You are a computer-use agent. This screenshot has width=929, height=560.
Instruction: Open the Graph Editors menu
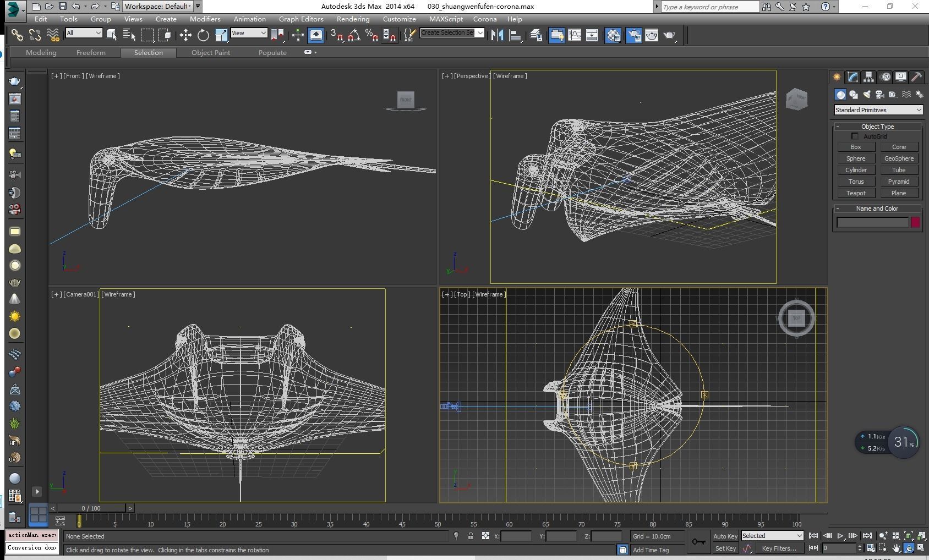coord(301,19)
